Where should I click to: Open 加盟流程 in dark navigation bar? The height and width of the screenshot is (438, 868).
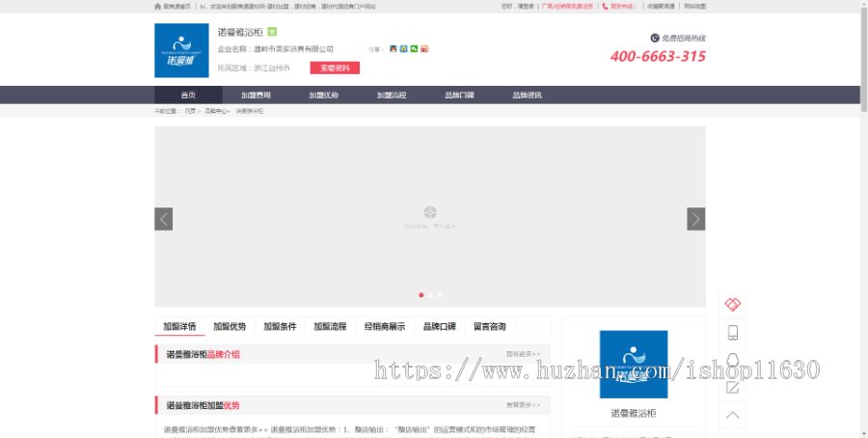coord(392,96)
